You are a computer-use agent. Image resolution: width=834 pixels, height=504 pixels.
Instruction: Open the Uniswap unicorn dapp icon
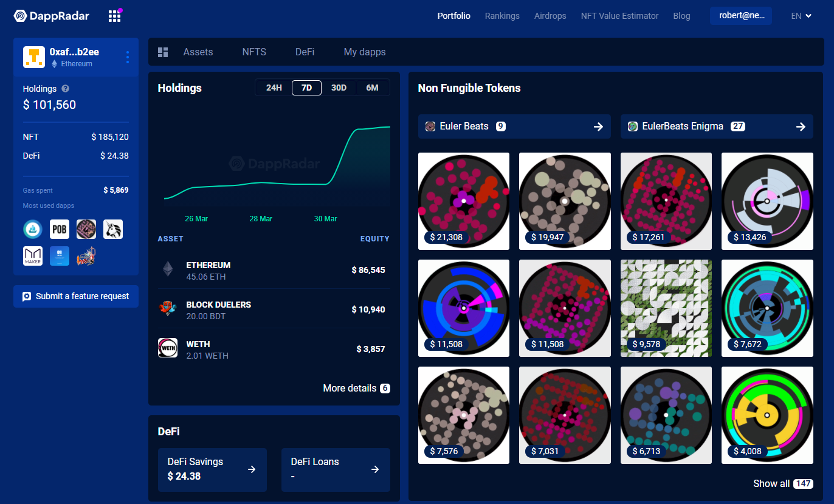[113, 229]
